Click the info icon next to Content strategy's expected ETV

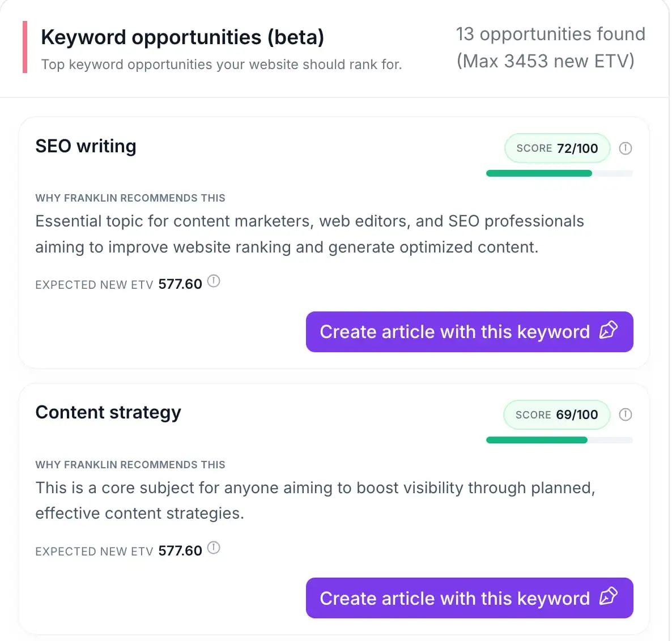(214, 548)
